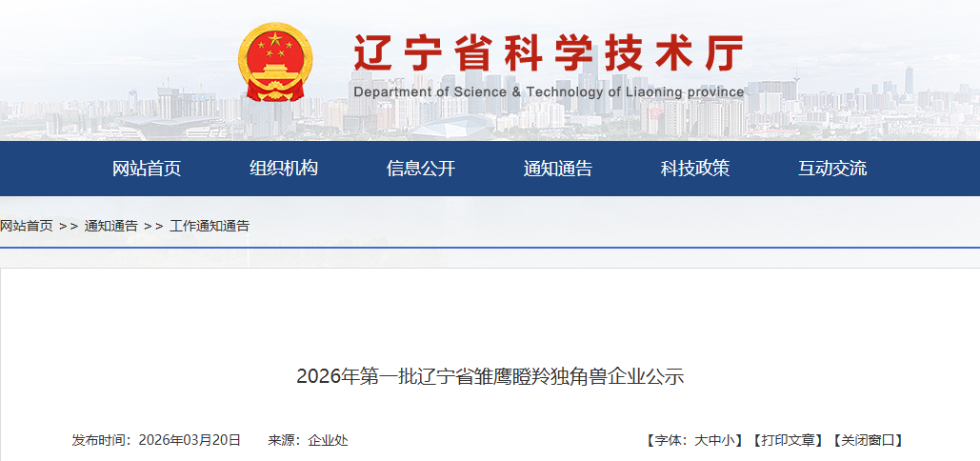Navigate to the 互动交流 section

point(832,169)
